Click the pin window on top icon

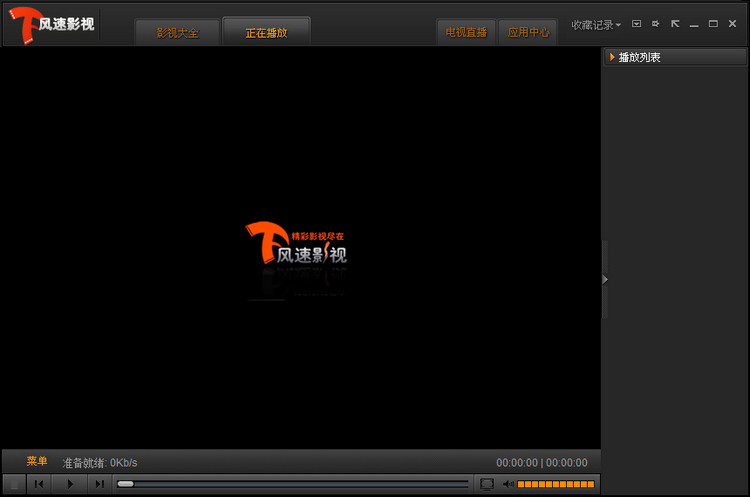(655, 24)
